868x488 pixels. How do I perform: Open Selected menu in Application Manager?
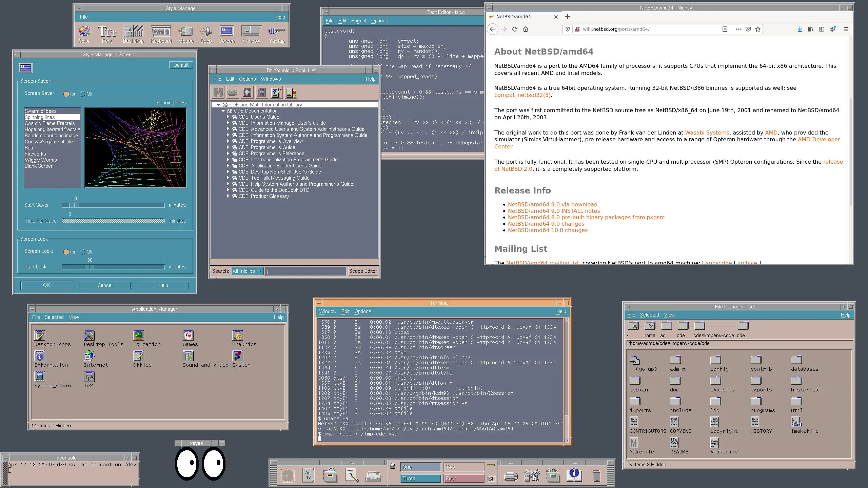click(54, 317)
